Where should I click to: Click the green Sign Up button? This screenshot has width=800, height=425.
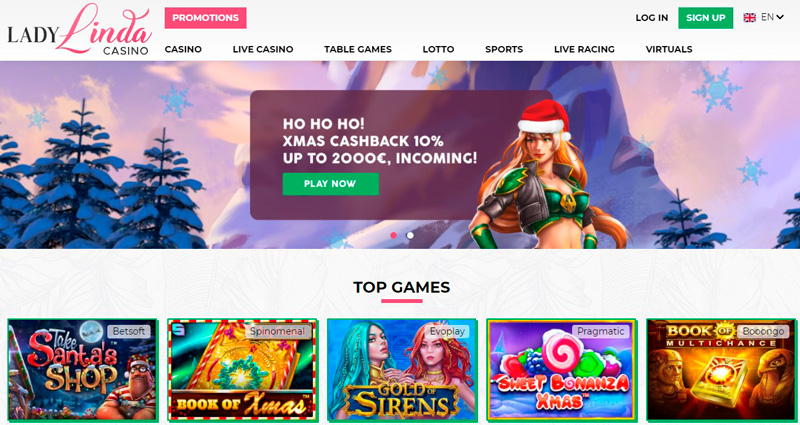[706, 18]
